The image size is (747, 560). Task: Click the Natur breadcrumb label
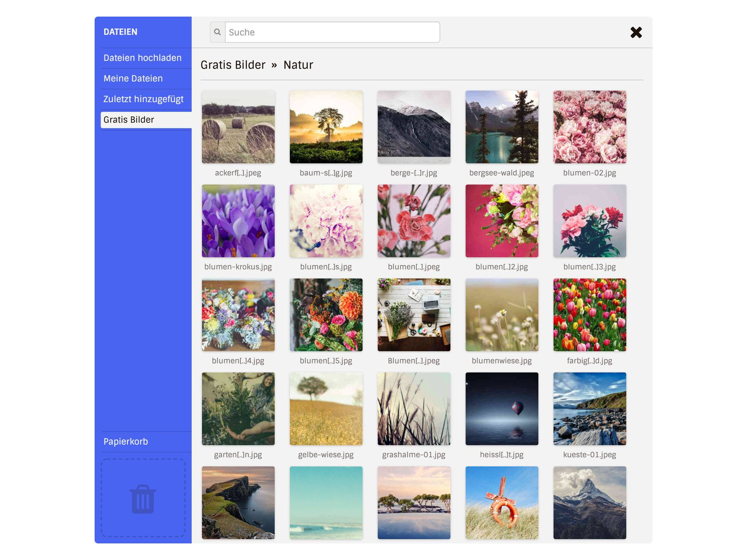pyautogui.click(x=298, y=65)
